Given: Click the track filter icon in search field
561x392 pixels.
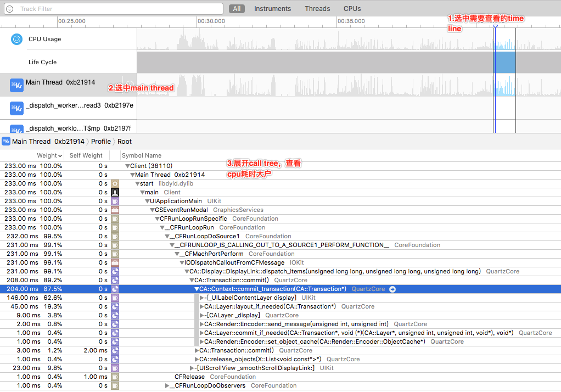Looking at the screenshot, I should coord(10,9).
